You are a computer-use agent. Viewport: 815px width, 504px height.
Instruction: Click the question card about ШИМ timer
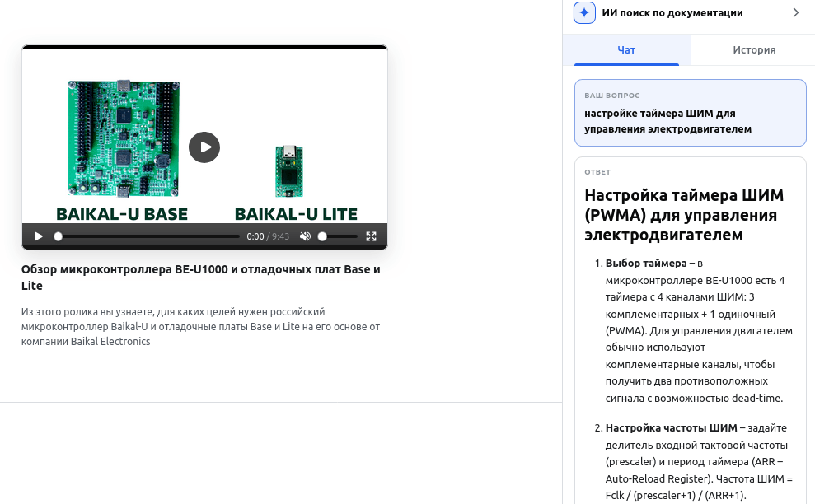pos(691,113)
